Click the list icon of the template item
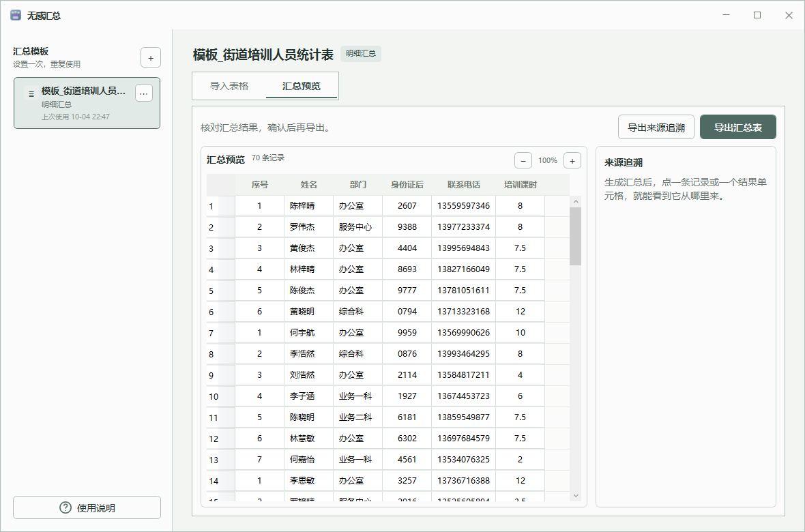 point(31,94)
